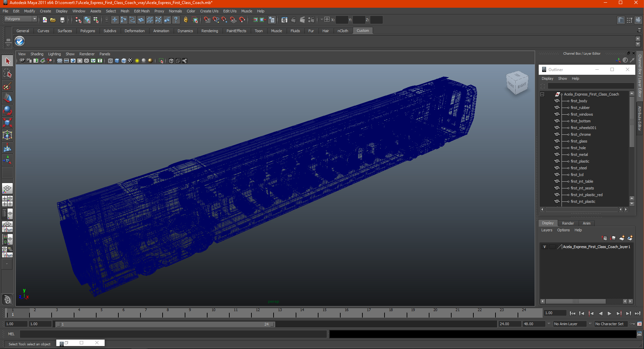Move selected layer up icon
The height and width of the screenshot is (349, 644).
(605, 238)
